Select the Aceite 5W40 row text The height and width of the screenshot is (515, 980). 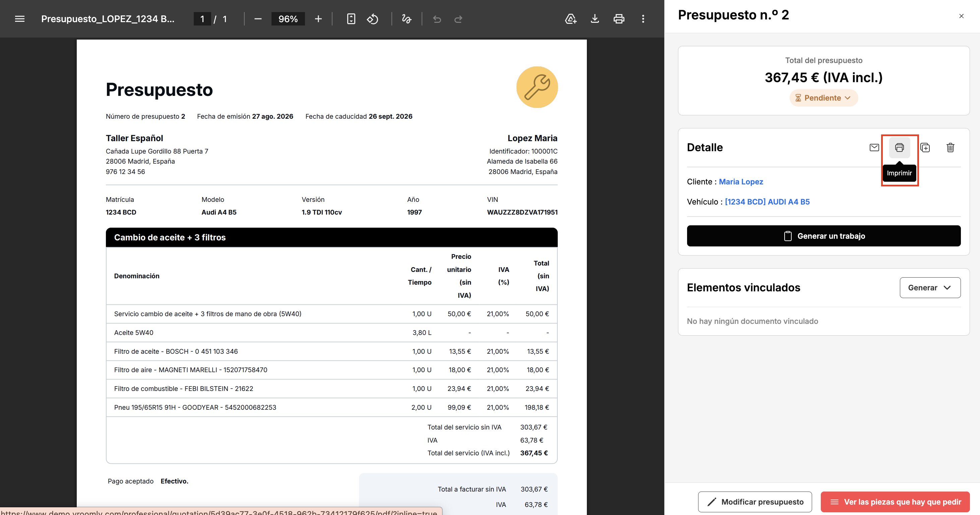pyautogui.click(x=133, y=333)
